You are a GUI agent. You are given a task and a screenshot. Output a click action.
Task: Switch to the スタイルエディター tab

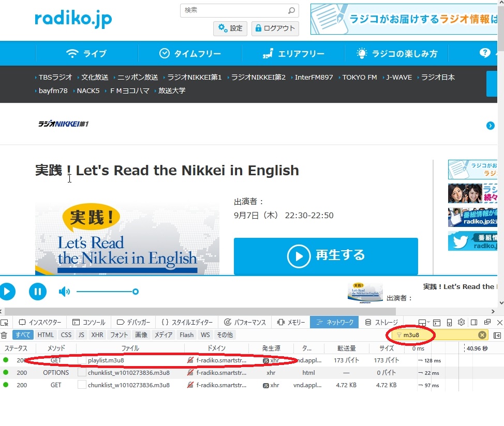click(187, 322)
